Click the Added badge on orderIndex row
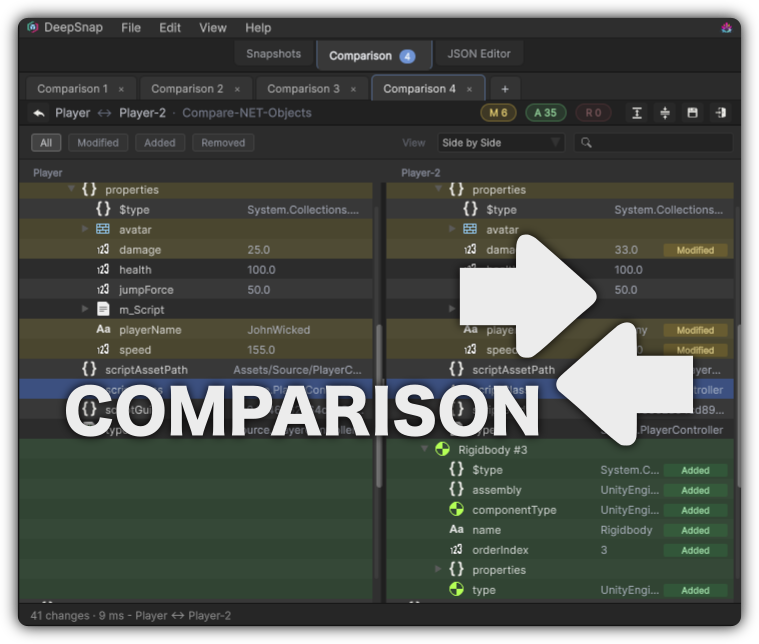This screenshot has width=759, height=644. [x=695, y=551]
